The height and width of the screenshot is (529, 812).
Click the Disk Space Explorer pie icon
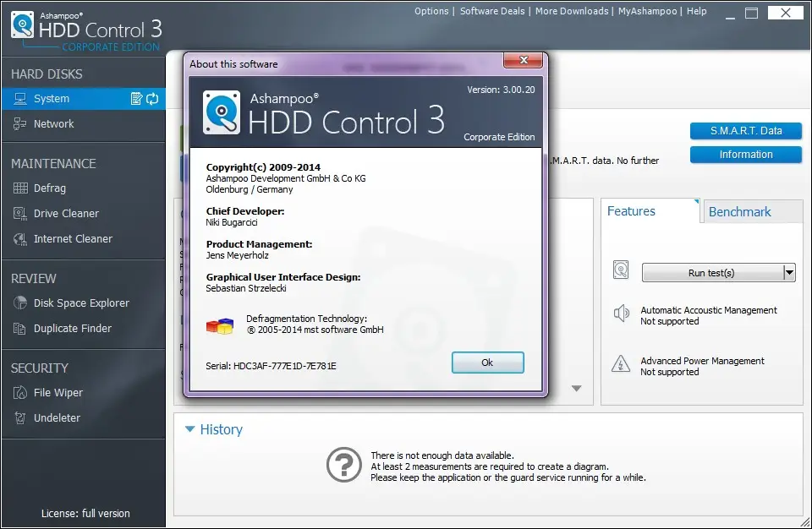click(x=20, y=303)
